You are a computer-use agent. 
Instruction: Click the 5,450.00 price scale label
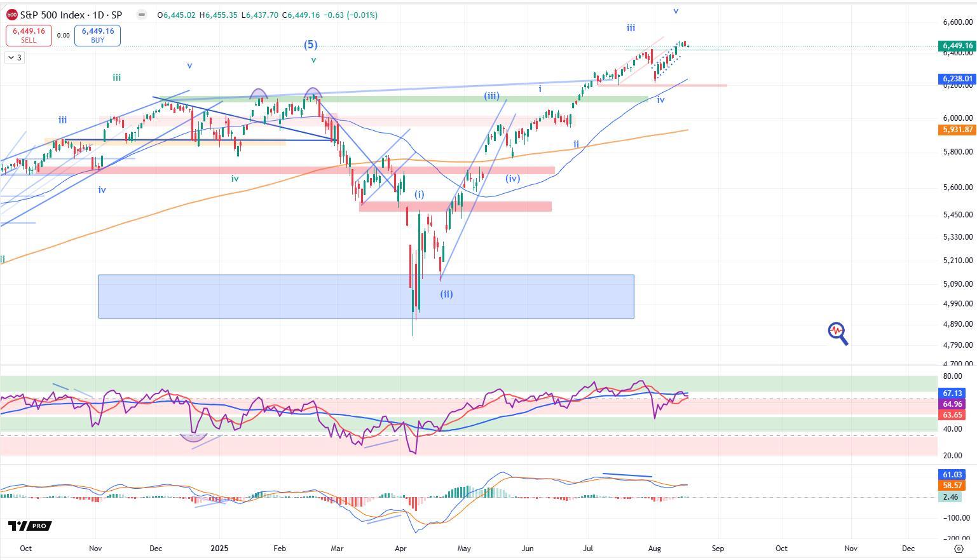pos(958,215)
